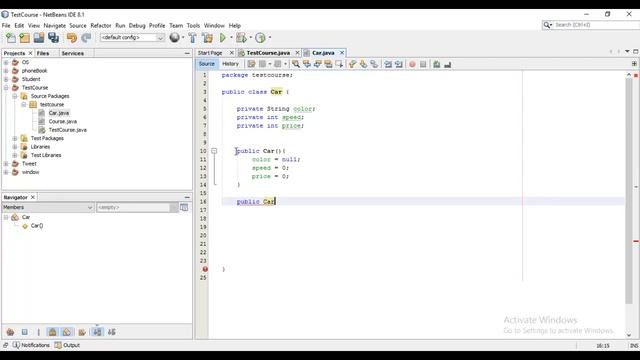Click the Find Selection magnifier icon
640x360 pixels.
click(x=296, y=64)
